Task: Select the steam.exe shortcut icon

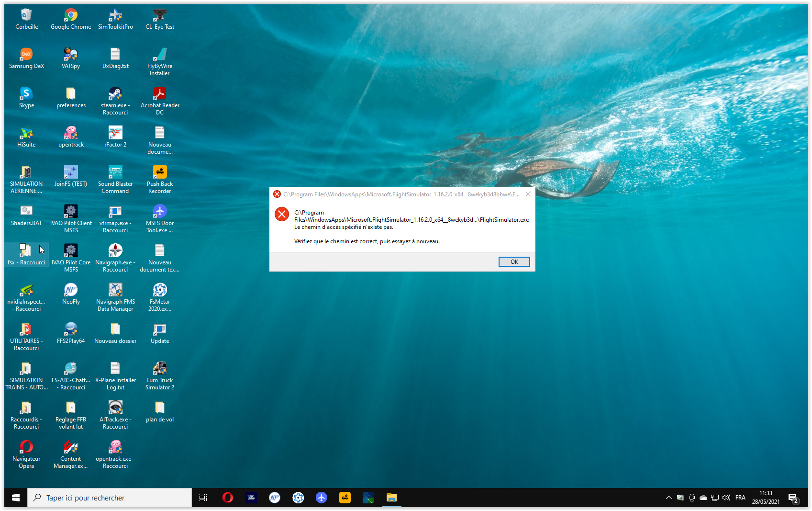Action: click(115, 101)
